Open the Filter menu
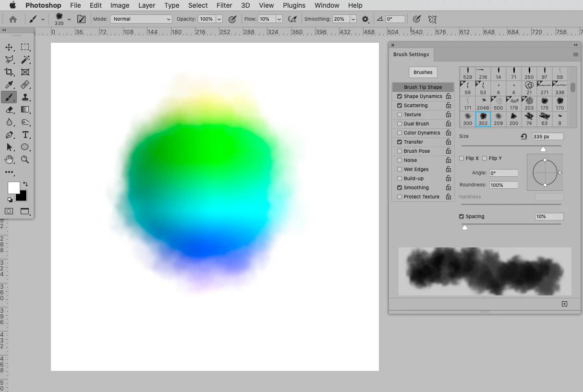 (x=224, y=5)
